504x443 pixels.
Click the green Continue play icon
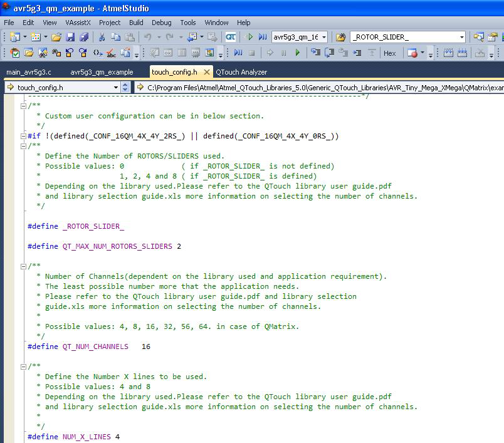pos(297,53)
